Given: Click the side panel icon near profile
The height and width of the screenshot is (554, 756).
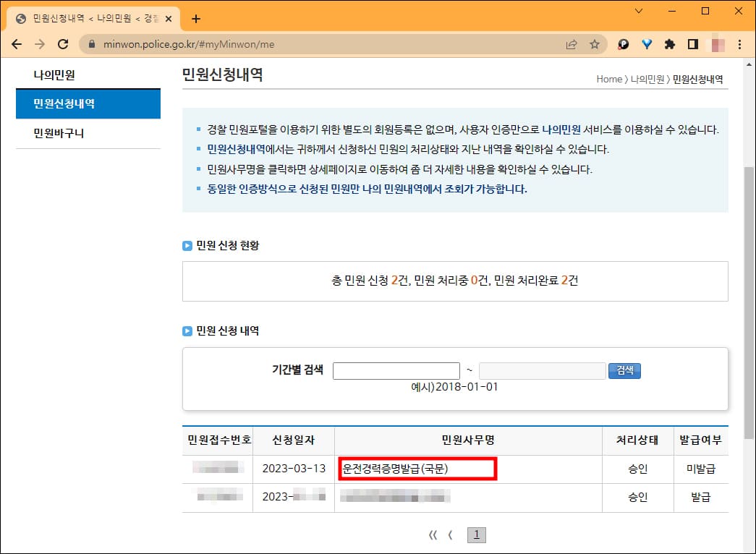Looking at the screenshot, I should coord(692,44).
